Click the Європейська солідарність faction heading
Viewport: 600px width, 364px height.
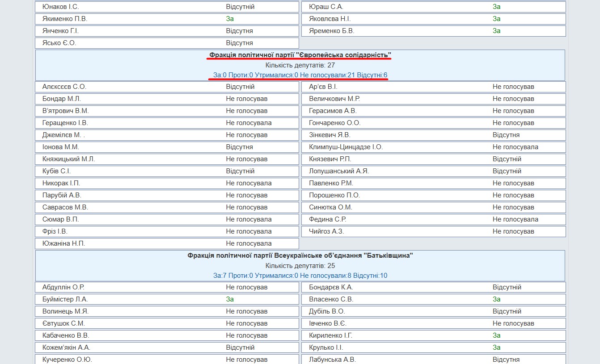point(300,54)
